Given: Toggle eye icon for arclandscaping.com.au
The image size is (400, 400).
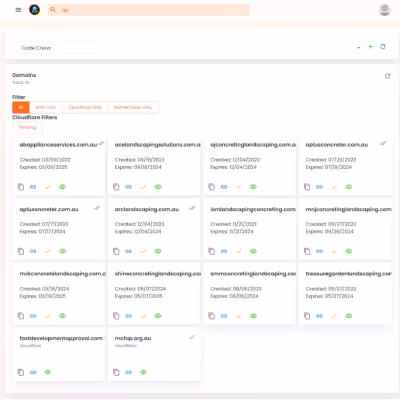Looking at the screenshot, I should (158, 251).
